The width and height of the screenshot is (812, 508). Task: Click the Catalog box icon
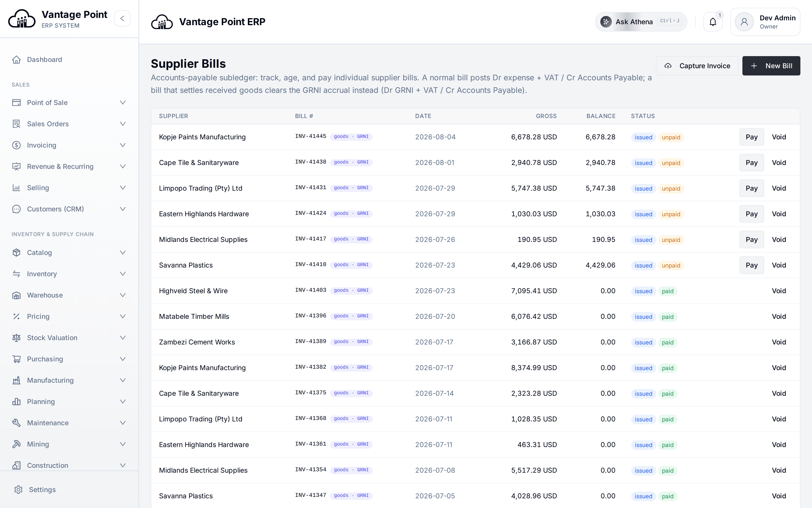(x=16, y=253)
